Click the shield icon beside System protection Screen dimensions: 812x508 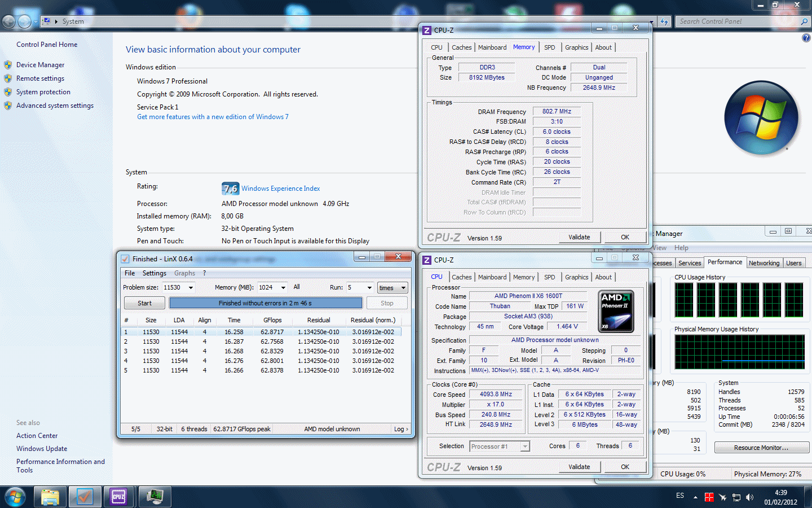[8, 92]
